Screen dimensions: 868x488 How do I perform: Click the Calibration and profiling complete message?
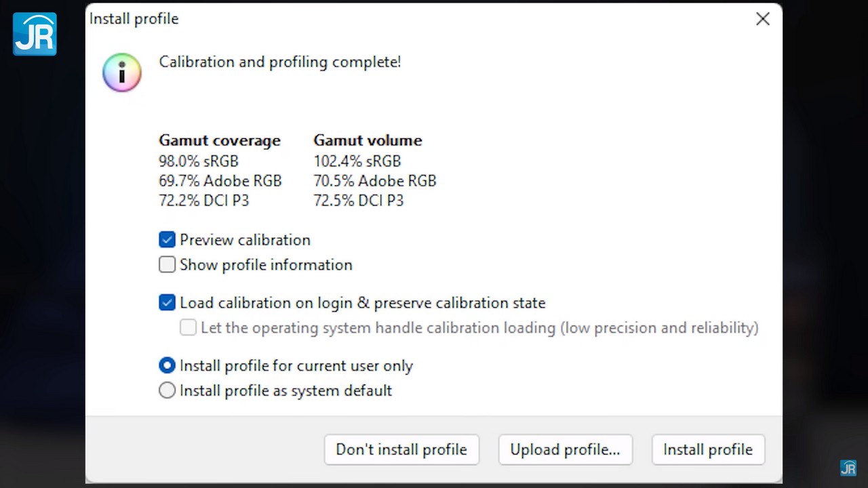coord(279,62)
